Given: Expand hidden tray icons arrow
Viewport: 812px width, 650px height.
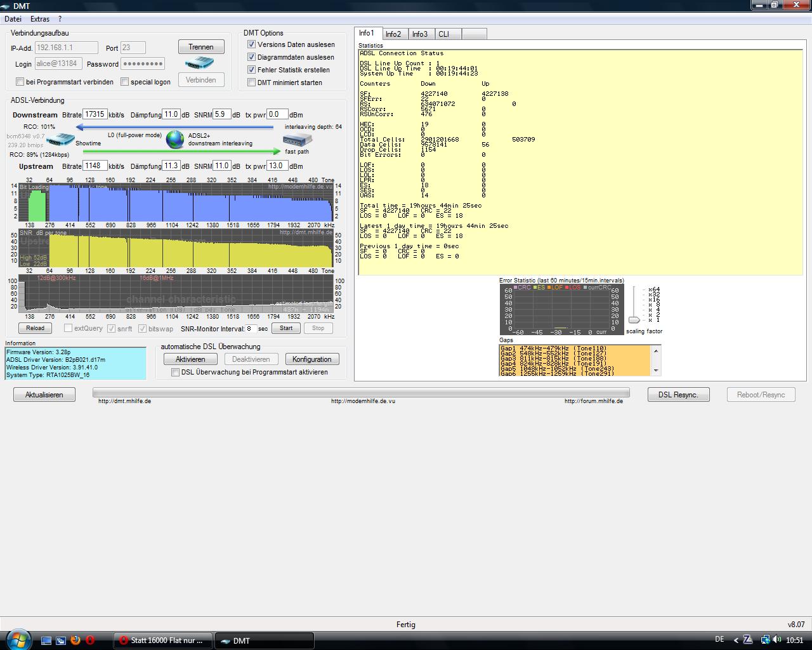Looking at the screenshot, I should (x=736, y=640).
